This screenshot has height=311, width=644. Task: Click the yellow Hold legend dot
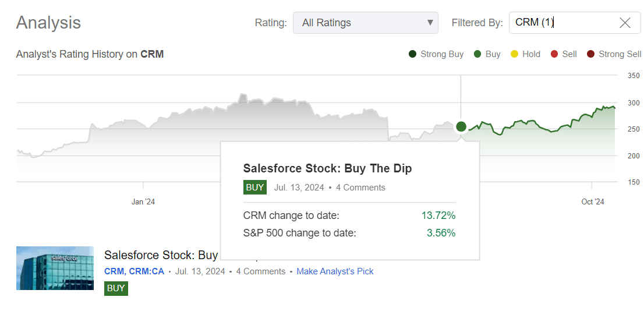point(514,54)
